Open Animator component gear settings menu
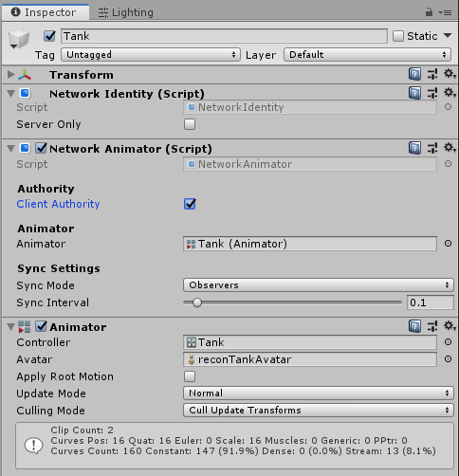459x476 pixels. pos(450,325)
